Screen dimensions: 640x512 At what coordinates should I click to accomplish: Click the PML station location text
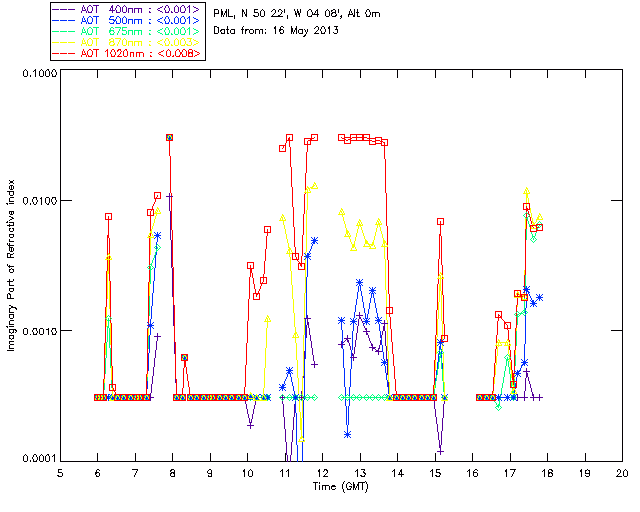click(x=297, y=14)
